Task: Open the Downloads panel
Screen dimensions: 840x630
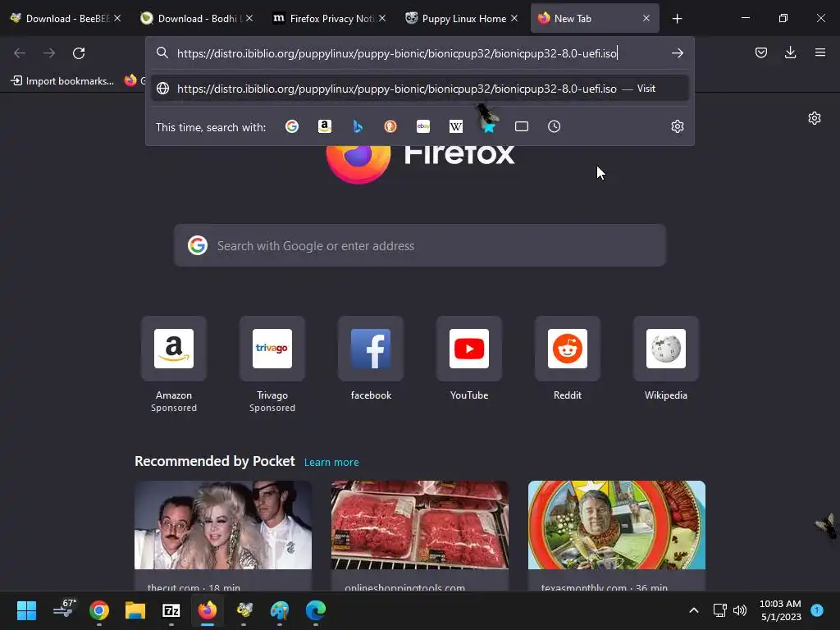Action: click(x=790, y=52)
